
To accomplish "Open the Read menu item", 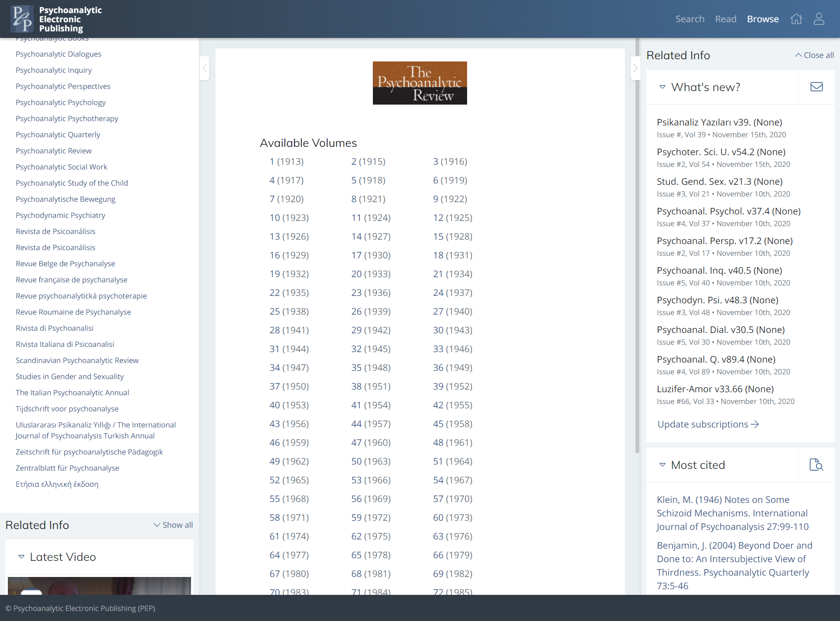I will [725, 19].
